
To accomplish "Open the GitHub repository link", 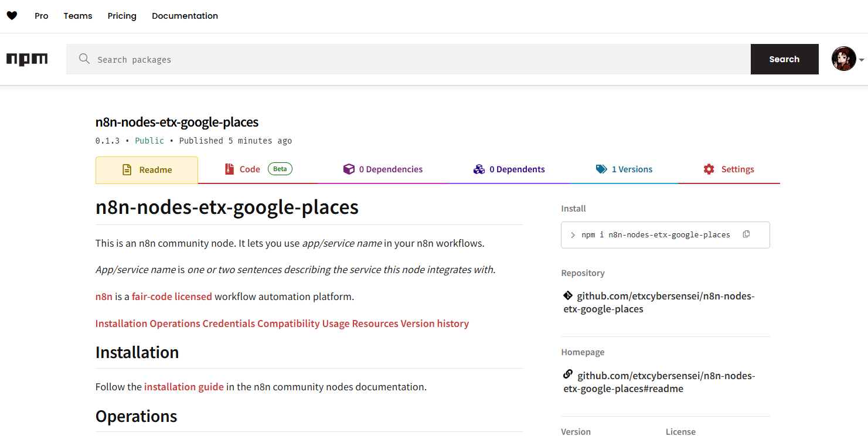I will click(659, 302).
